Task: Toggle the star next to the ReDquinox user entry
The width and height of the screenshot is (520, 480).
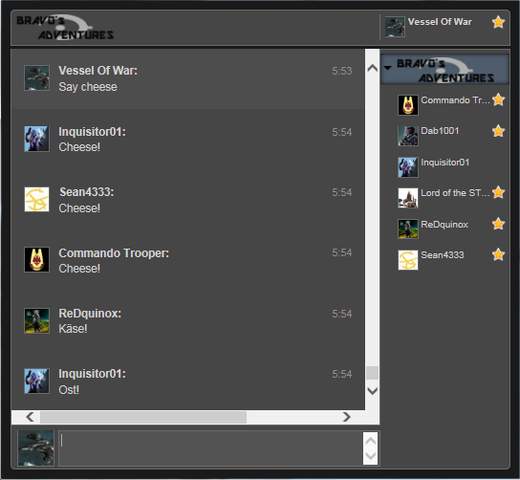Action: coord(498,224)
